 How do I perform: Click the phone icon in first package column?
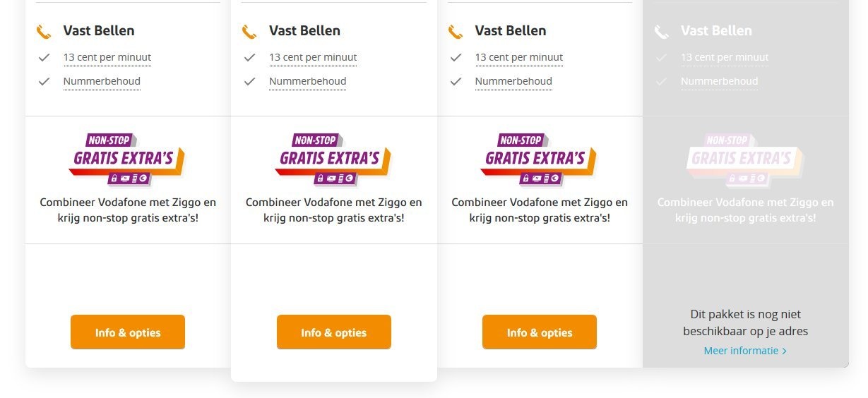[x=44, y=32]
